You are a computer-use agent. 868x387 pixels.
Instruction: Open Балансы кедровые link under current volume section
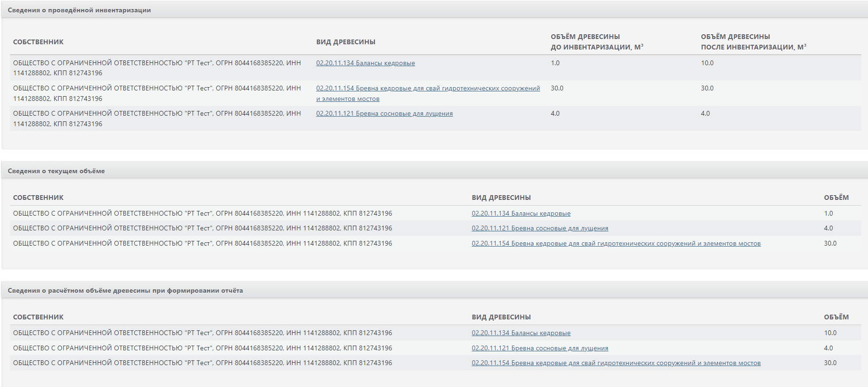click(x=521, y=213)
